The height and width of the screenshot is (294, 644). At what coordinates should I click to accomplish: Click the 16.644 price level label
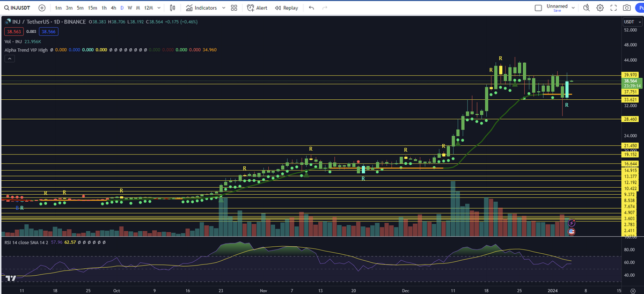point(630,164)
